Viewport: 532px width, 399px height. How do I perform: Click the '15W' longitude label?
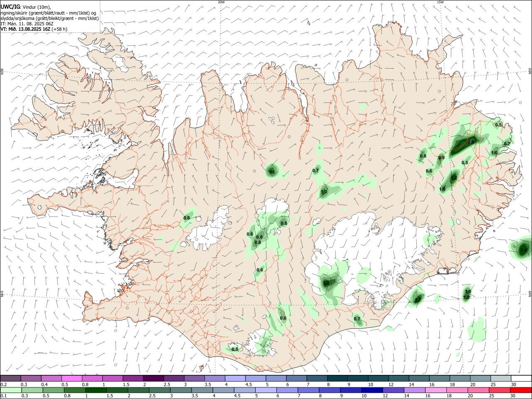coord(440,2)
